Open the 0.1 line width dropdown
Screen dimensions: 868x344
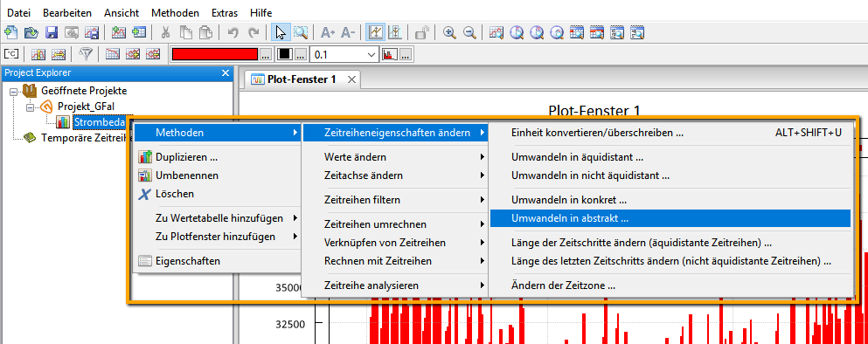tap(371, 55)
